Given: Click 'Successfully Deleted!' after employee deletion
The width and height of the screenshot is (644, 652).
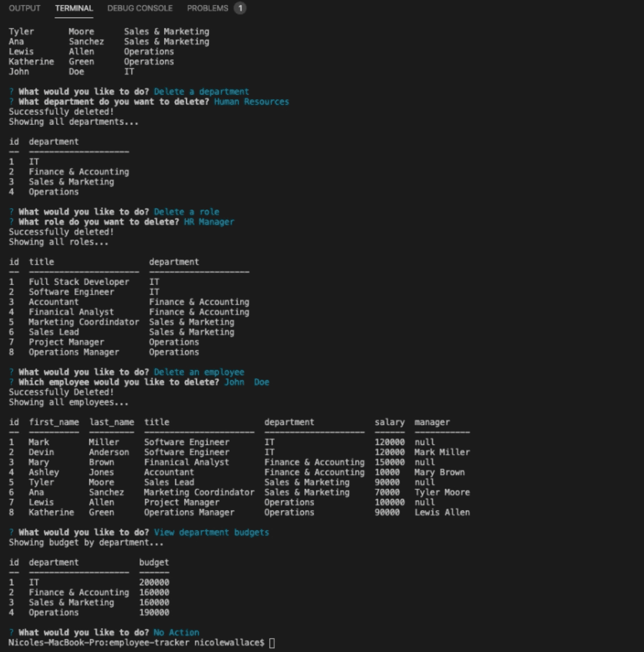Looking at the screenshot, I should point(61,392).
